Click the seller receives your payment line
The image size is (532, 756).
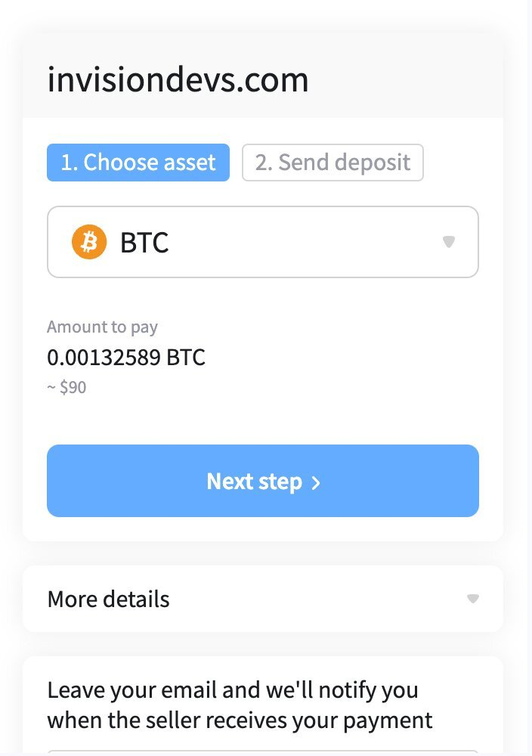pos(240,719)
